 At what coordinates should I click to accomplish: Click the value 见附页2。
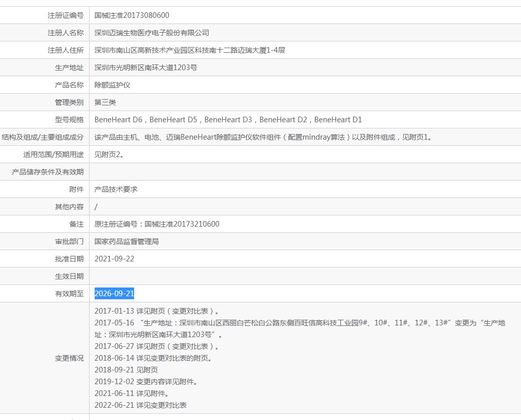pyautogui.click(x=109, y=154)
